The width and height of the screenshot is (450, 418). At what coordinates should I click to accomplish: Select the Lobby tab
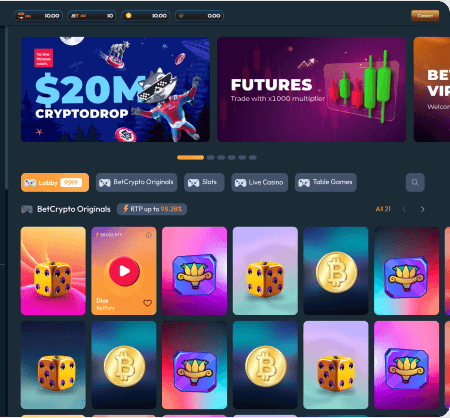(x=55, y=182)
